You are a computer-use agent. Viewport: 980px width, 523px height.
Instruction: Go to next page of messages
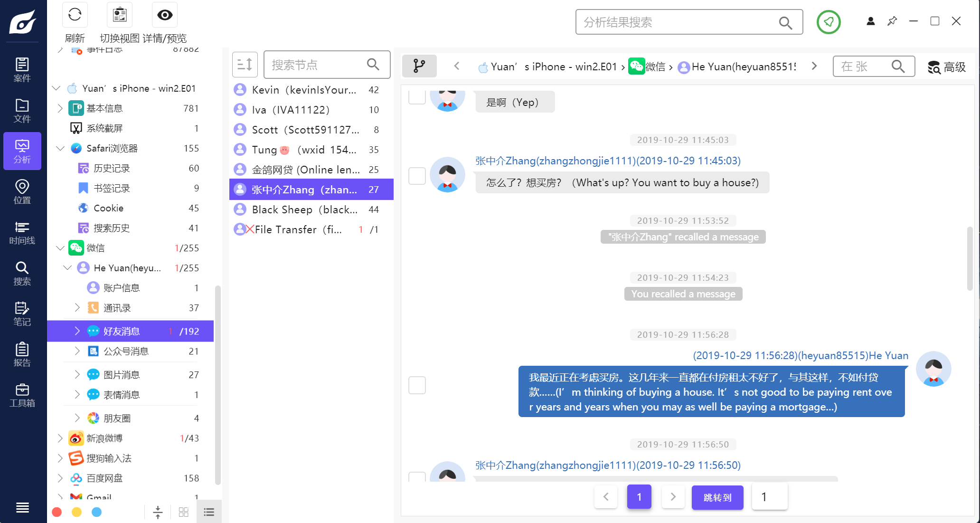point(673,497)
